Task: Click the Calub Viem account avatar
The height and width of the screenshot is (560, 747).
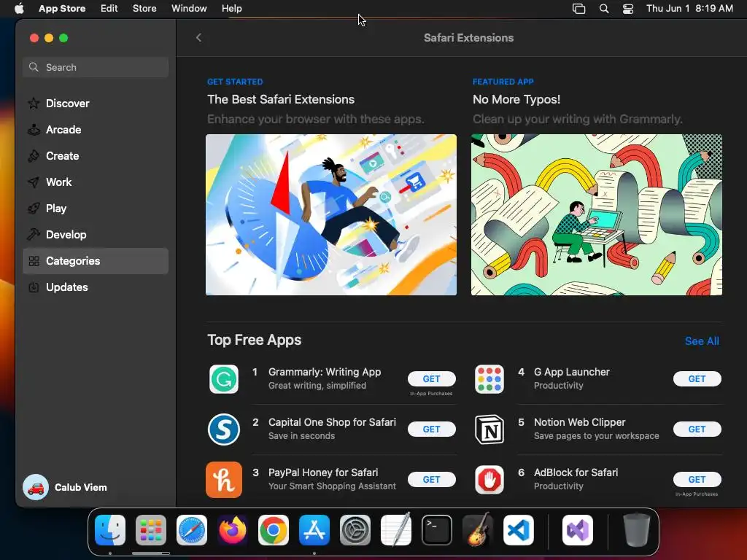Action: 36,487
